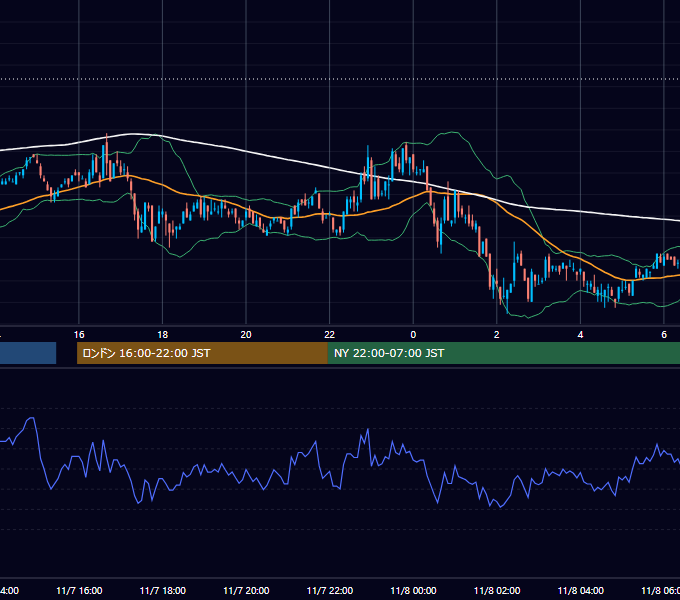Click the NY 22:00-07:00 JST session bar
The width and height of the screenshot is (680, 600).
[503, 353]
